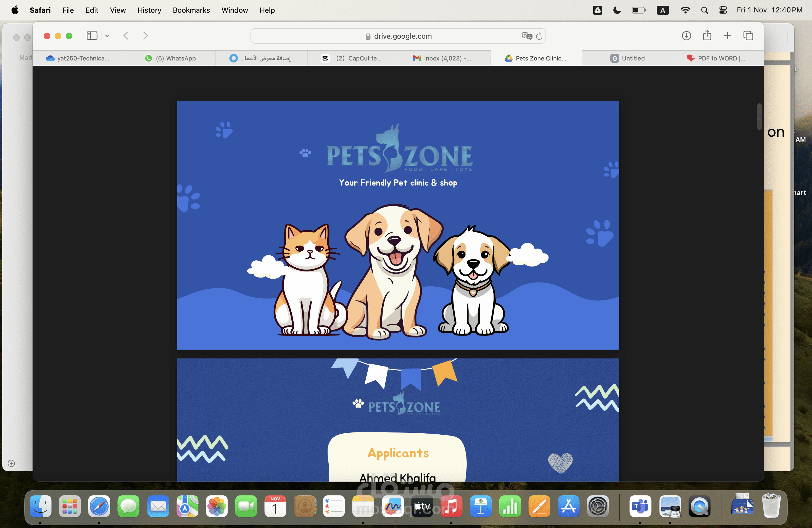Screen dimensions: 812x528
Task: Open the File menu
Action: pyautogui.click(x=68, y=10)
